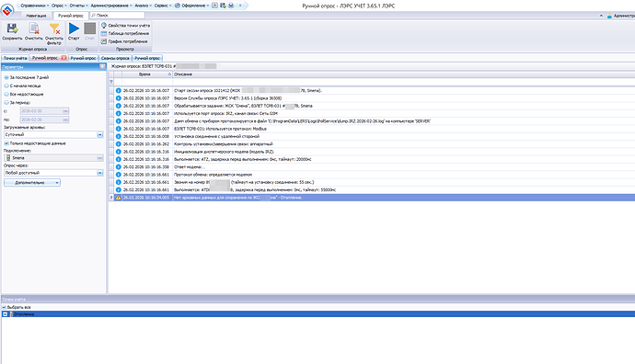Toggle 'Только недостающие данные' checkbox
Screen dimensions: 635x364
click(x=6, y=143)
